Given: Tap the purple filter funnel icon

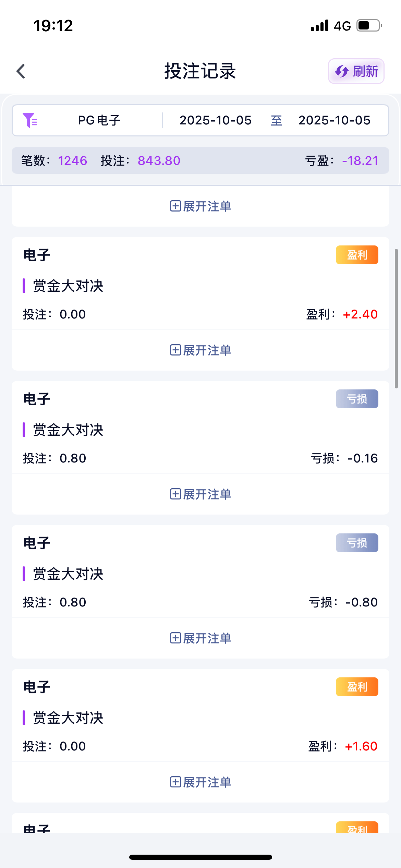Looking at the screenshot, I should click(30, 120).
